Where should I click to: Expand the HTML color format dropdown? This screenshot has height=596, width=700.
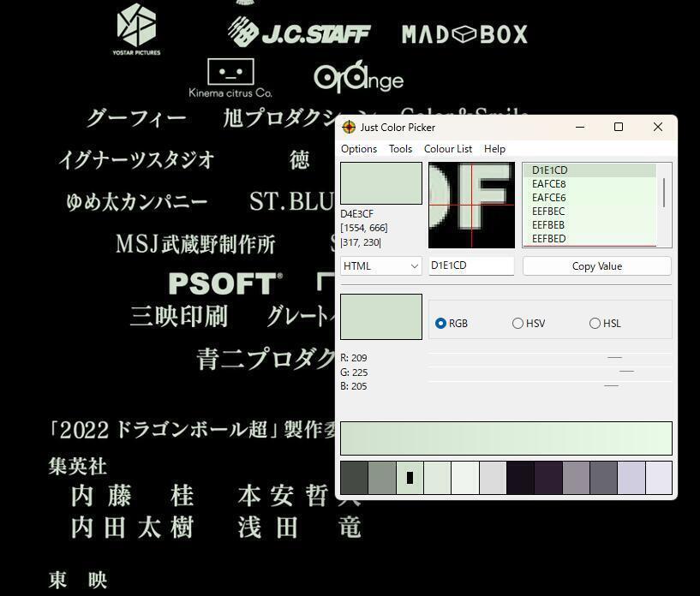(x=380, y=266)
